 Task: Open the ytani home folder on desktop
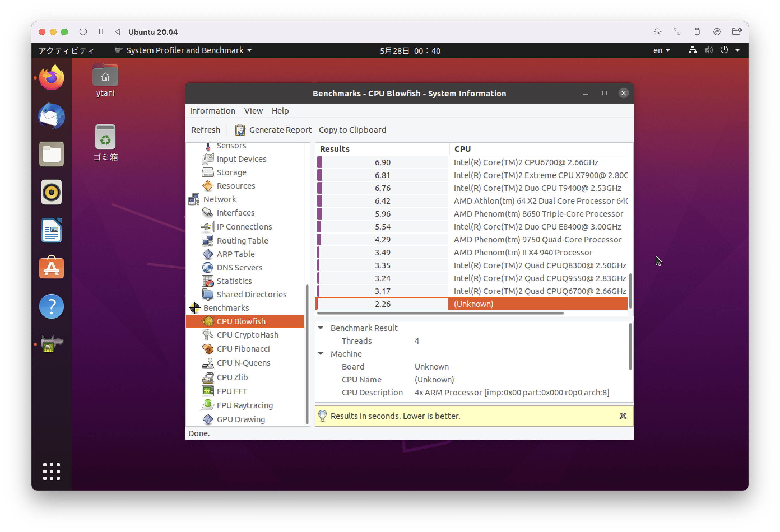[x=105, y=80]
